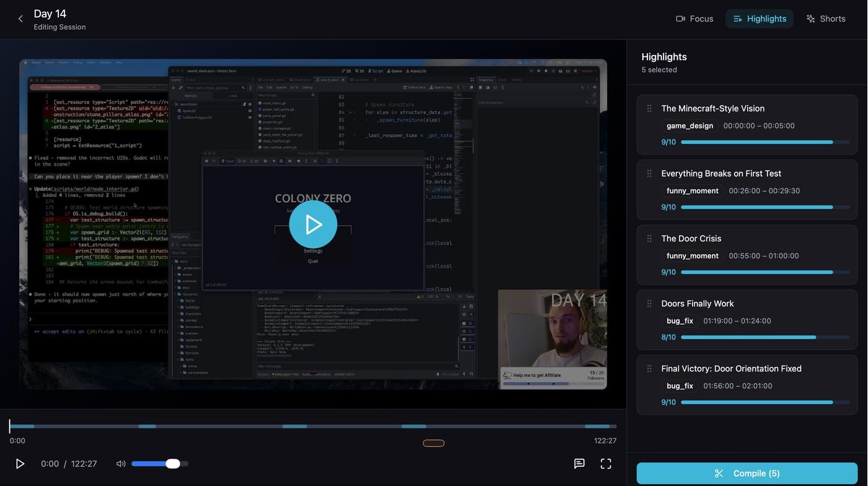Click drag handle for Doors Finally Work

click(x=649, y=304)
